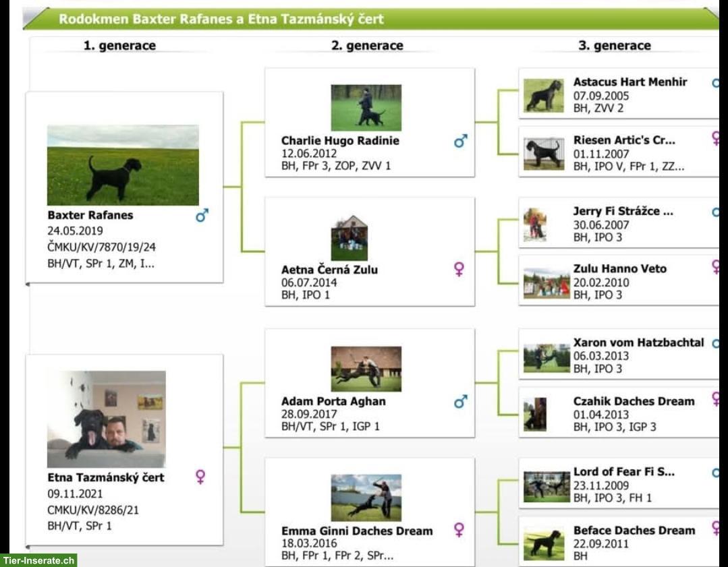The image size is (728, 567).
Task: Click female icon beside Emma Ginni Daches Dream
Action: click(459, 530)
